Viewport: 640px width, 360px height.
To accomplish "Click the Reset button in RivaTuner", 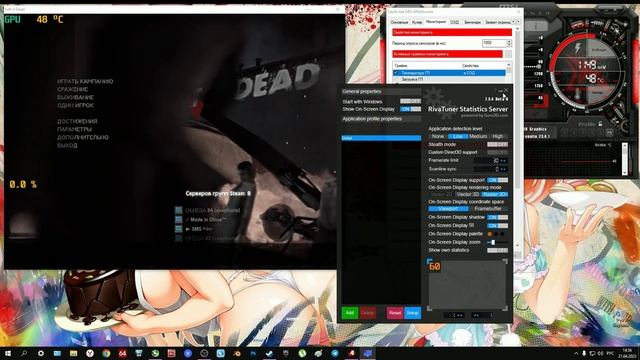I will (395, 313).
